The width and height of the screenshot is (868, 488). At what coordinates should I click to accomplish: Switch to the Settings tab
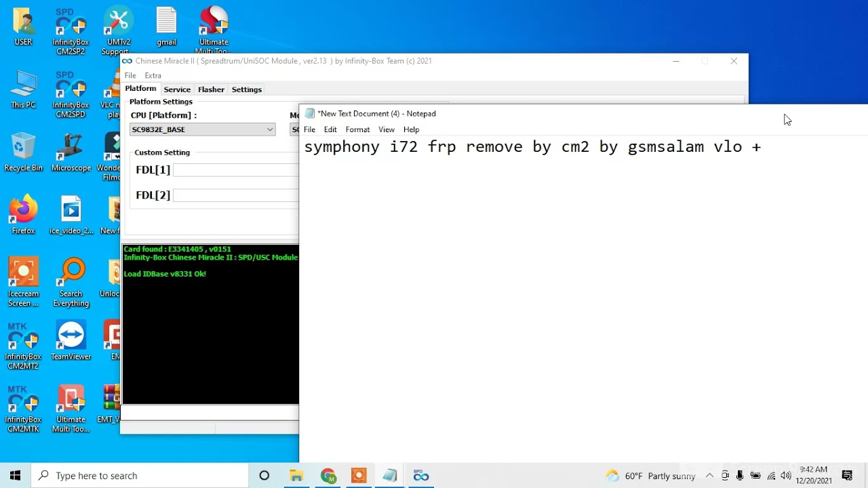246,89
